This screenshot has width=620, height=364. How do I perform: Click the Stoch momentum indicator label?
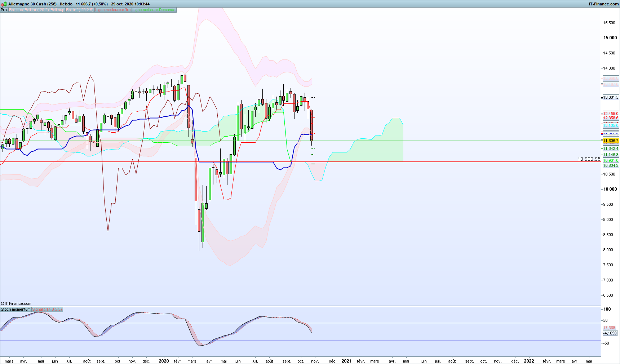[16, 309]
